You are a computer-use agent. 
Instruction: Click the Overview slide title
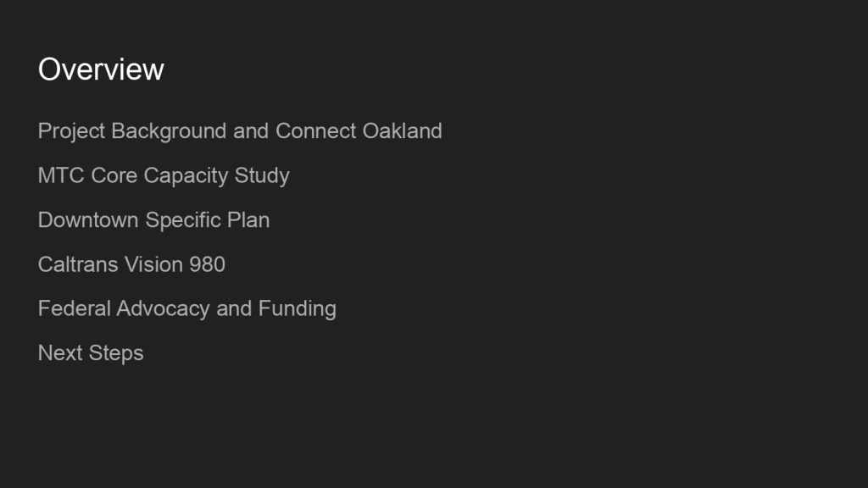point(101,69)
